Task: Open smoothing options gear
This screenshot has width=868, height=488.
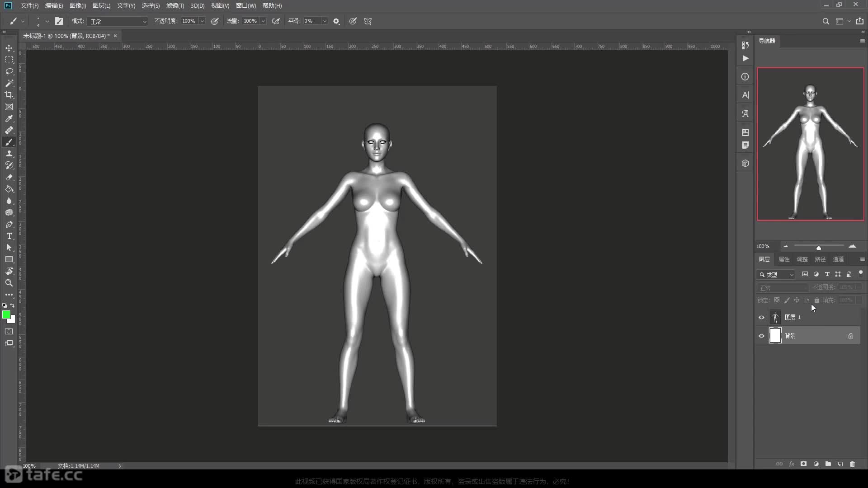Action: coord(336,21)
